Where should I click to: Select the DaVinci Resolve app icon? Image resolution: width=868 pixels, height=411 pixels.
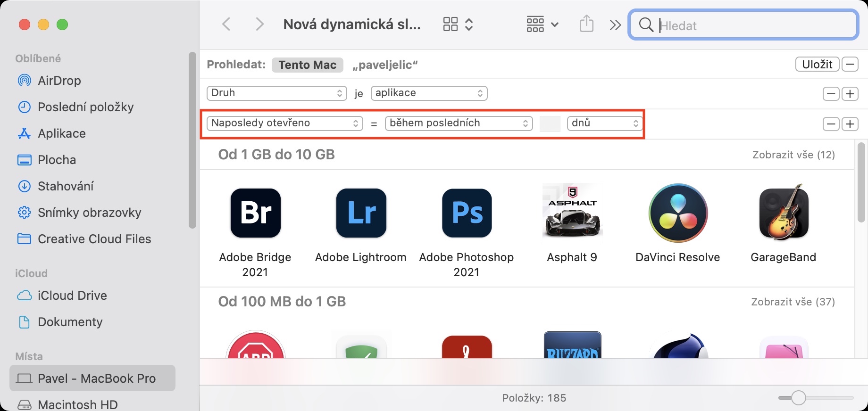(x=678, y=213)
